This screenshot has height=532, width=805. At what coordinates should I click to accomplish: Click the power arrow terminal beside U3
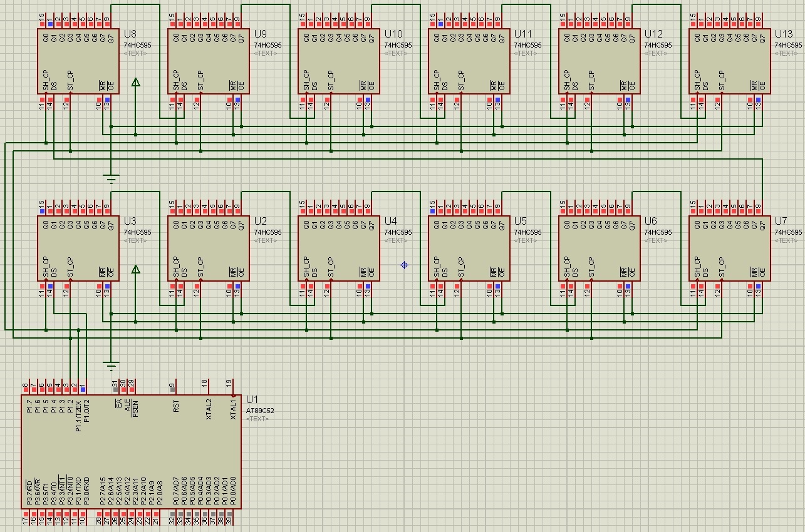click(x=135, y=270)
